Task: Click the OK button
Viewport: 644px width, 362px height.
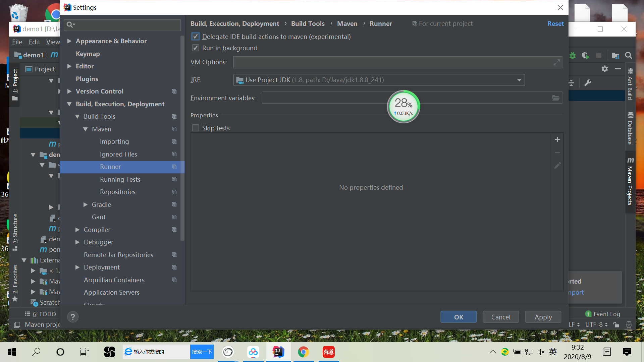Action: pos(459,317)
